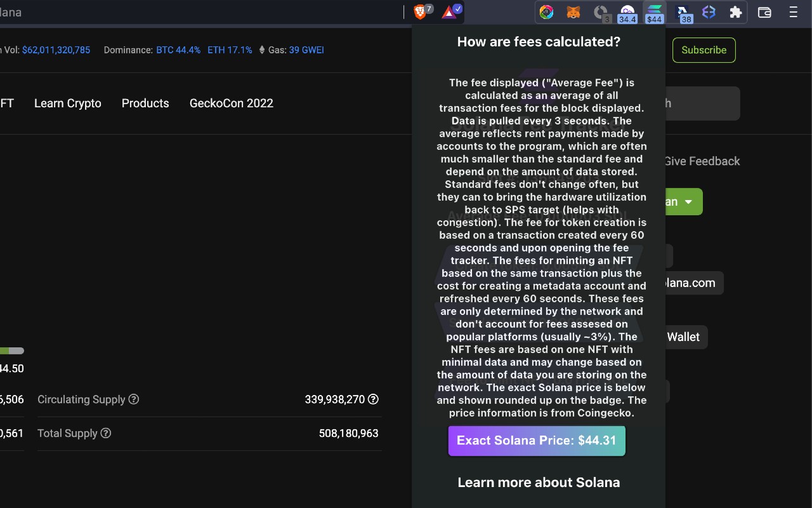Open the GeckoCon 2022 menu item
This screenshot has height=508, width=812.
[x=231, y=103]
